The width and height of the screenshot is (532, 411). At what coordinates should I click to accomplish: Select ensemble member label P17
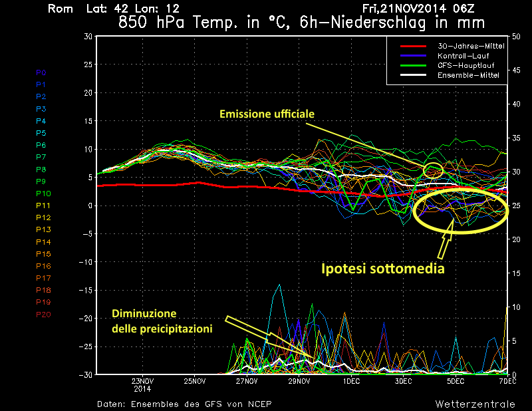coord(43,278)
